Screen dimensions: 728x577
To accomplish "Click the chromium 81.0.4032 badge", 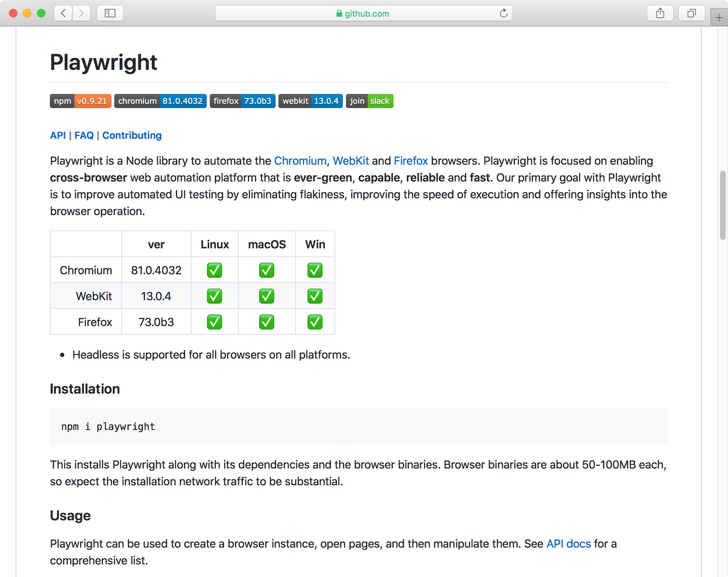I will coord(160,101).
